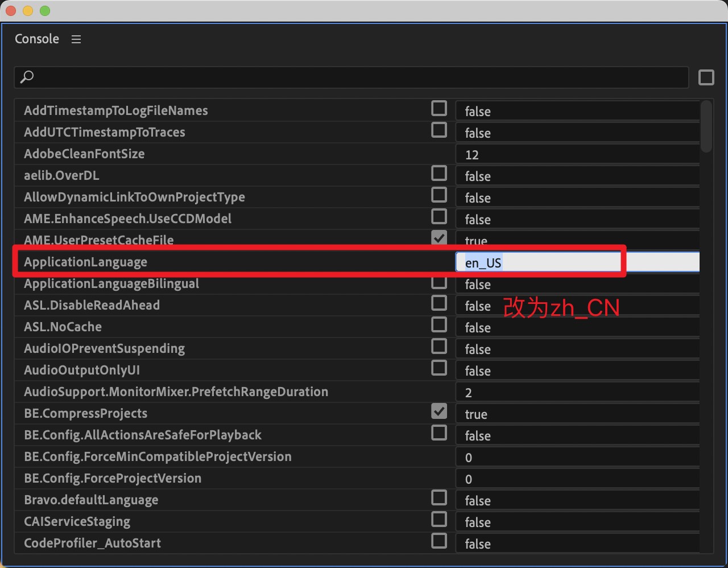728x568 pixels.
Task: Select the AddUTCTimestampToTraces label
Action: 105,132
